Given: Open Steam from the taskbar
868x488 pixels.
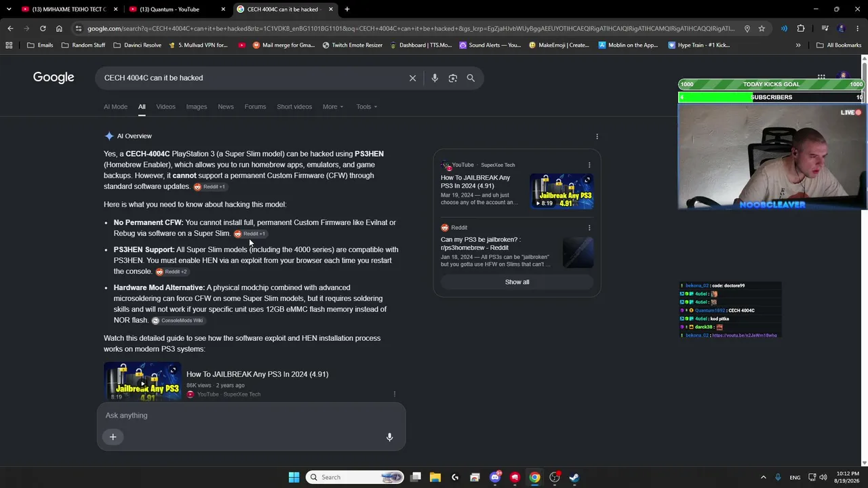Looking at the screenshot, I should 574,477.
